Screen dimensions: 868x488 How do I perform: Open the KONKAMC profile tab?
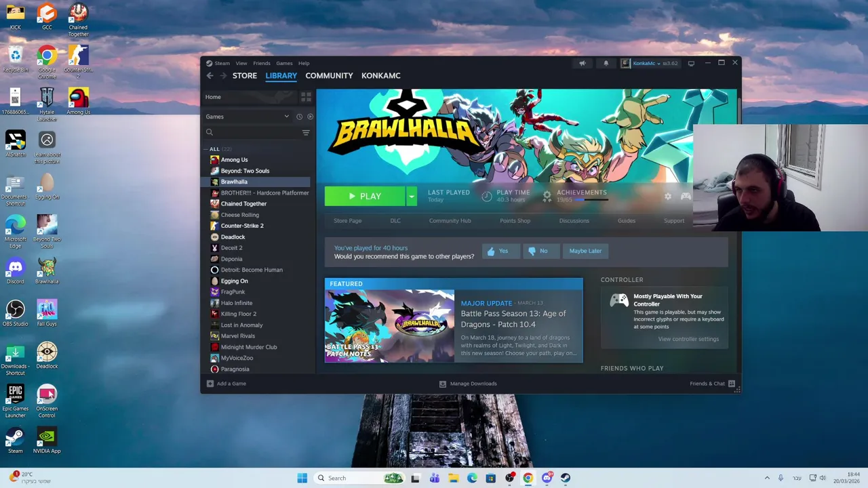380,76
